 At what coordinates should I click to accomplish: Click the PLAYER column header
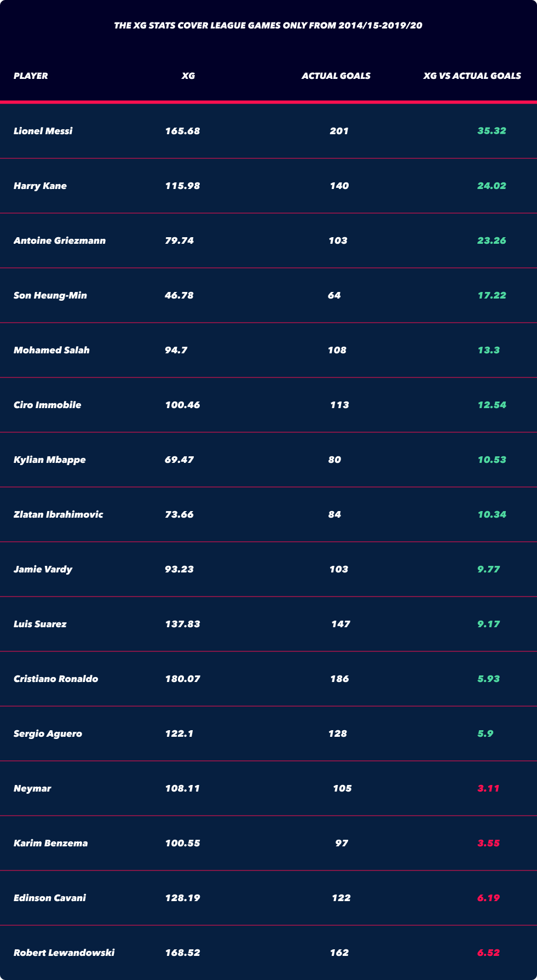pyautogui.click(x=31, y=76)
